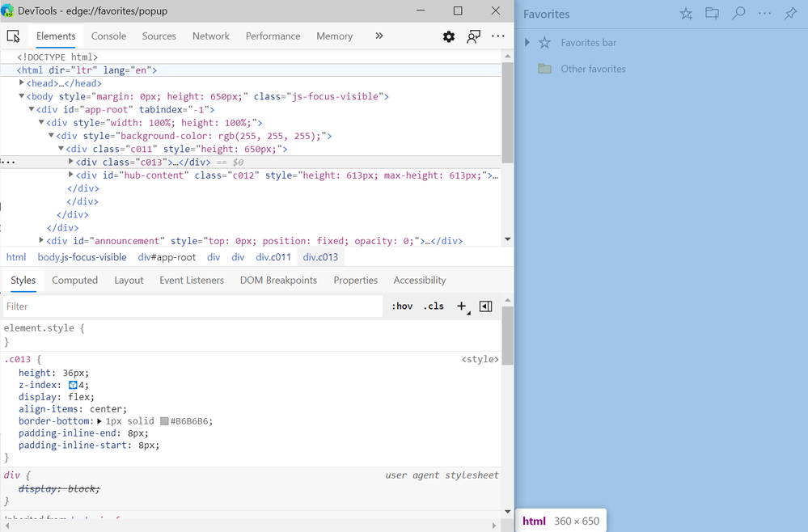The image size is (808, 532).
Task: Click the styles Filter input field
Action: (x=192, y=306)
